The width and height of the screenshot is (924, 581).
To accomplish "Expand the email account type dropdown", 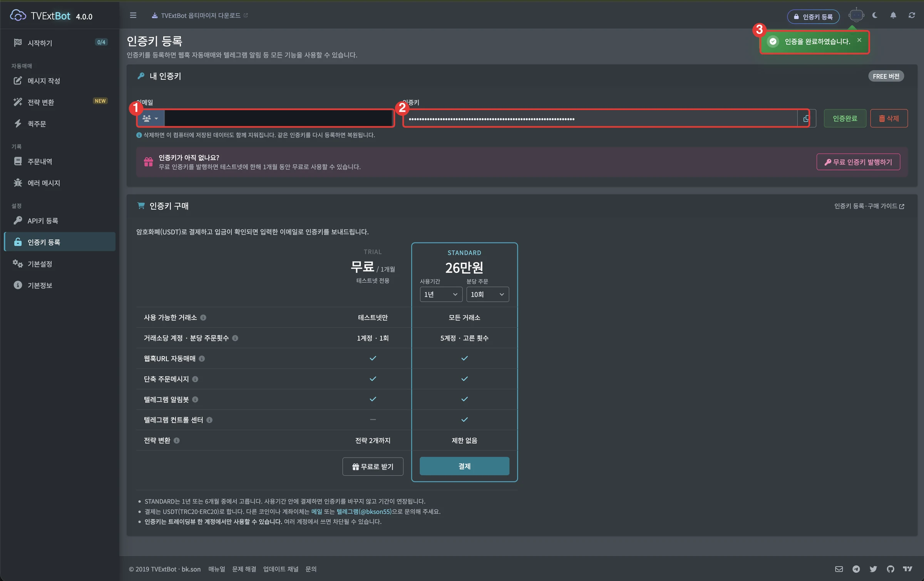I will 151,118.
